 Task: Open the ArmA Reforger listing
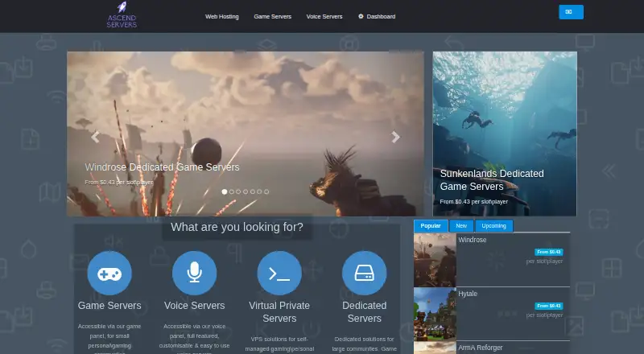(481, 348)
